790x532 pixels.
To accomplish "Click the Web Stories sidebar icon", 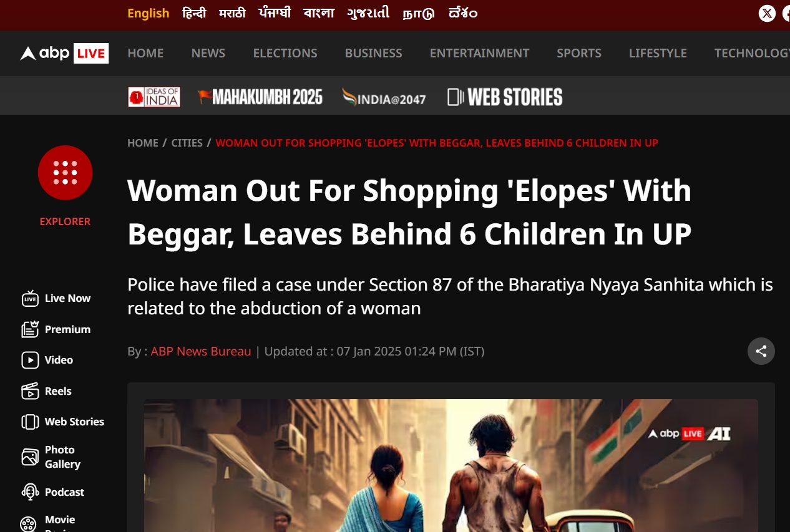I will click(30, 422).
